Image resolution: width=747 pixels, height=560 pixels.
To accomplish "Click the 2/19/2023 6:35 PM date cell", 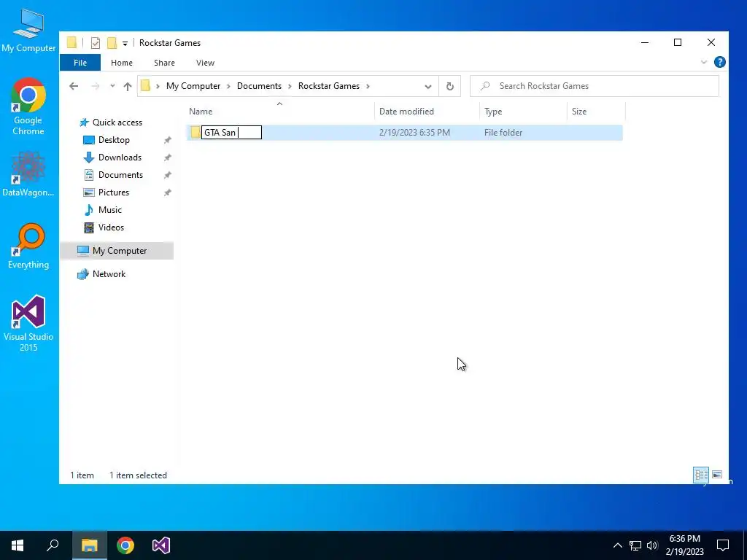I will (414, 133).
